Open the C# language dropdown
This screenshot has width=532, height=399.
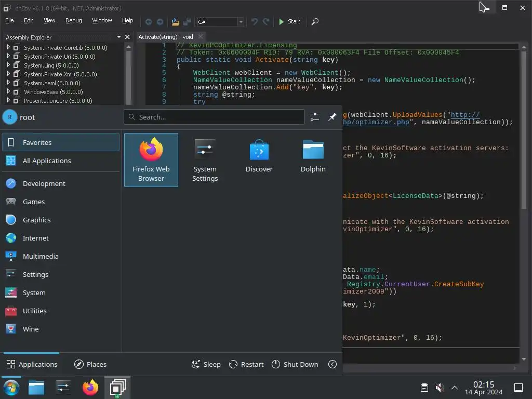[x=241, y=22]
